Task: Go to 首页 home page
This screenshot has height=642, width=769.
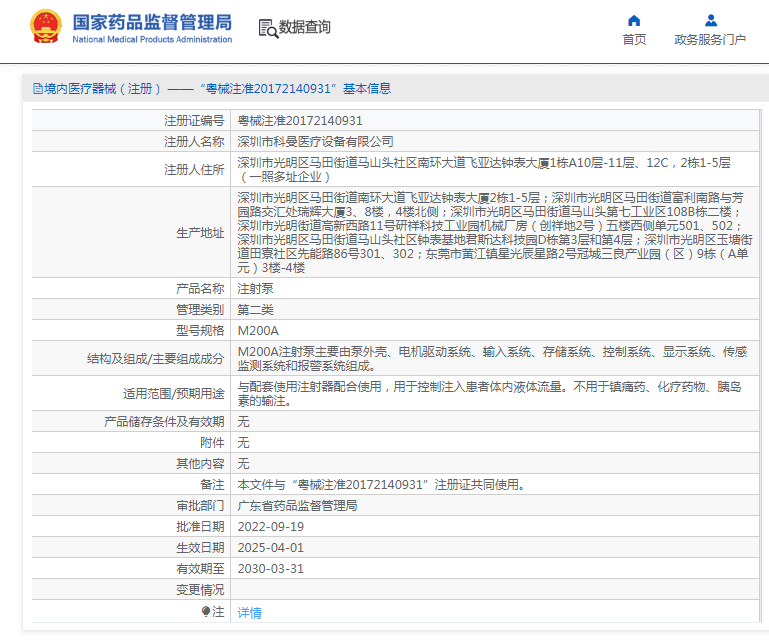Action: click(x=634, y=40)
